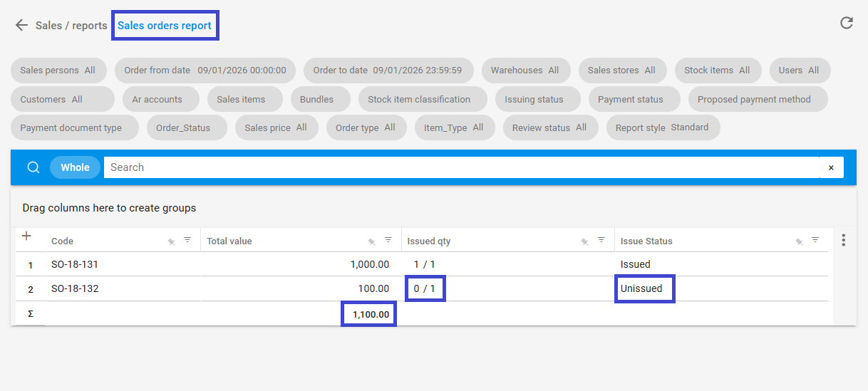This screenshot has height=391, width=868.
Task: Select the Stock item classification filter
Action: coord(423,99)
